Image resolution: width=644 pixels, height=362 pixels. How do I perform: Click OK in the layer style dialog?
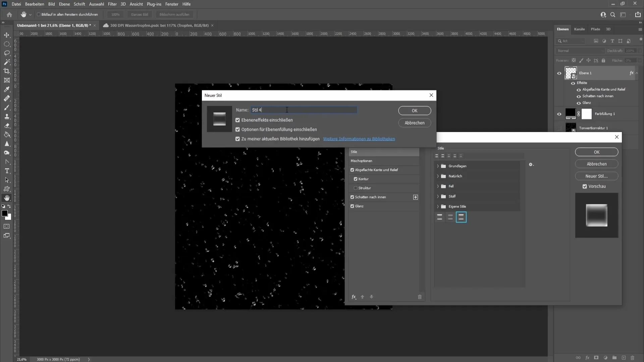[596, 152]
